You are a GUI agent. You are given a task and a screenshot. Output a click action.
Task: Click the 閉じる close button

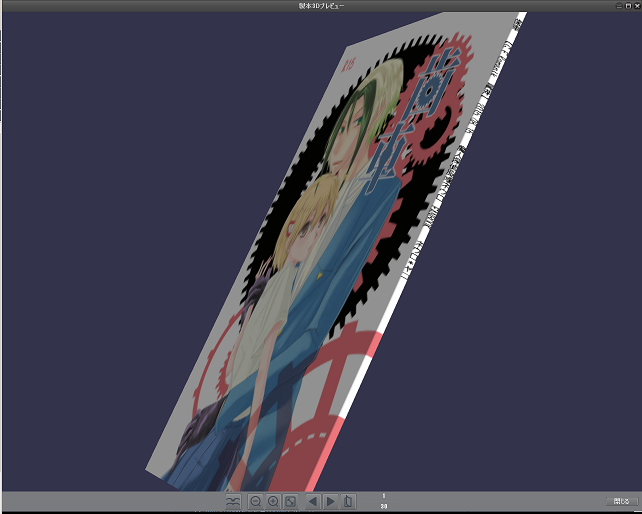pyautogui.click(x=621, y=501)
